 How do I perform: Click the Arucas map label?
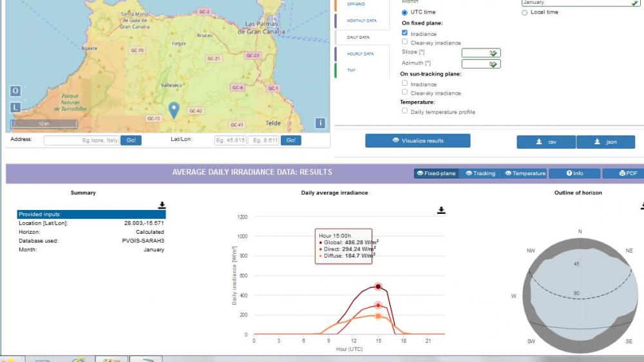(204, 35)
